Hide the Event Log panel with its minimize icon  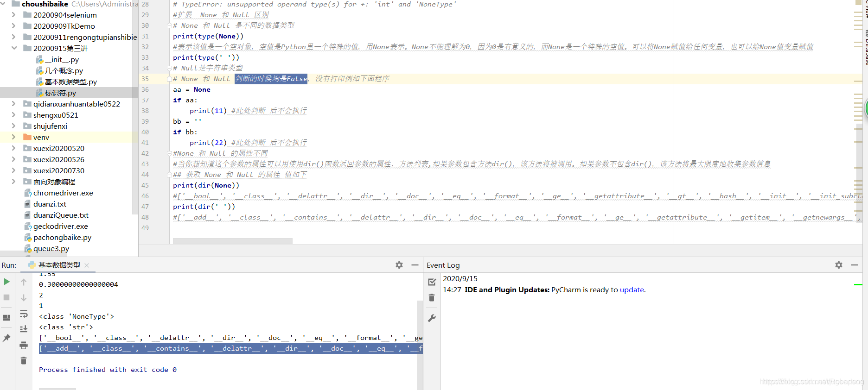(x=855, y=265)
